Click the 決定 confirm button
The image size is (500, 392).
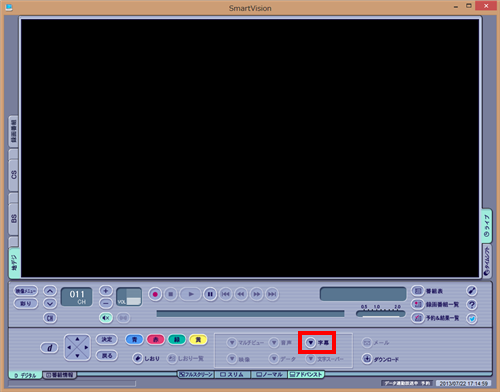(x=107, y=339)
